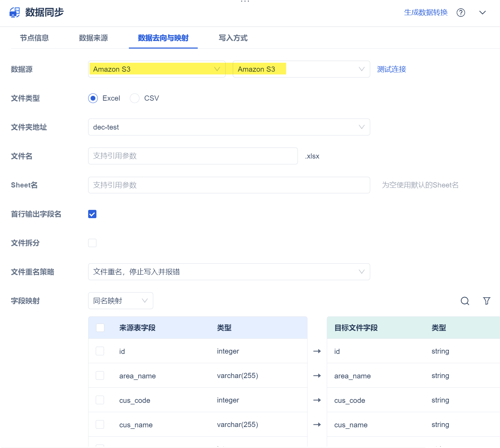Click source field name cus_name
Image resolution: width=500 pixels, height=448 pixels.
(136, 425)
